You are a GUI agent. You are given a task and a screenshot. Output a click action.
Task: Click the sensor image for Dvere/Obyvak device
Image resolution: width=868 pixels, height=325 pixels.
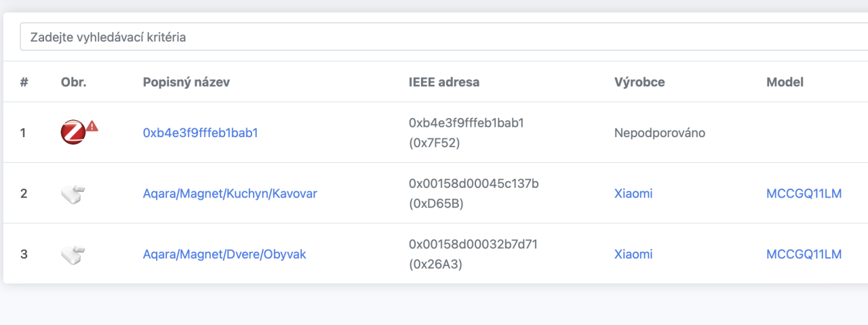(x=73, y=254)
